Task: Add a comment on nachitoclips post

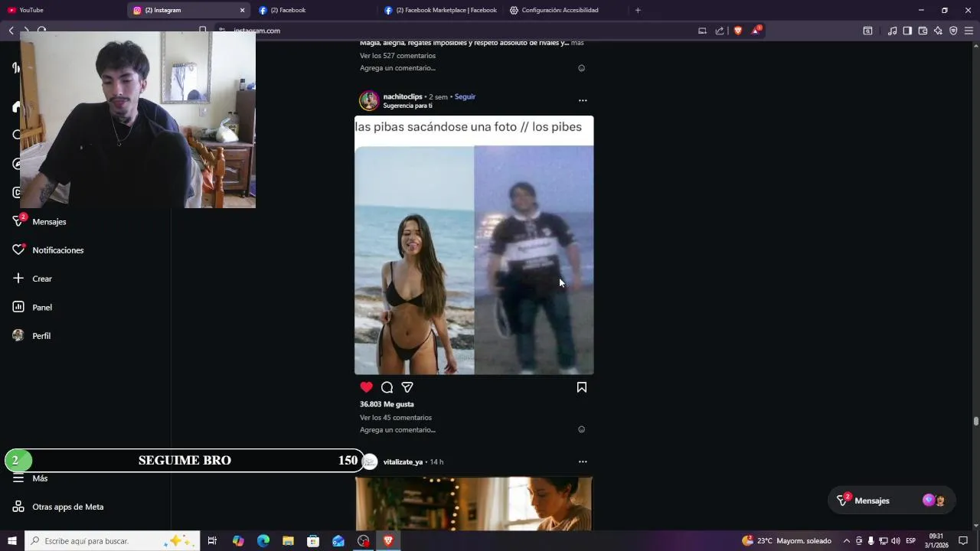Action: [x=397, y=430]
